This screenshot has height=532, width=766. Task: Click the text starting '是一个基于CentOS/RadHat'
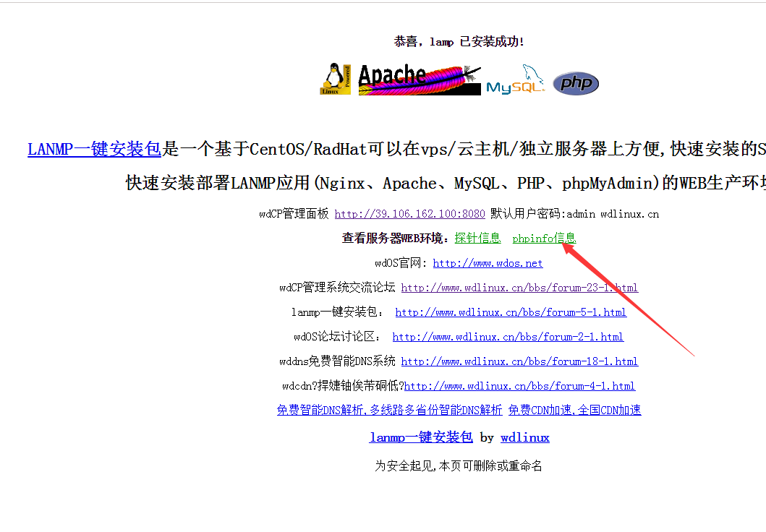click(464, 149)
